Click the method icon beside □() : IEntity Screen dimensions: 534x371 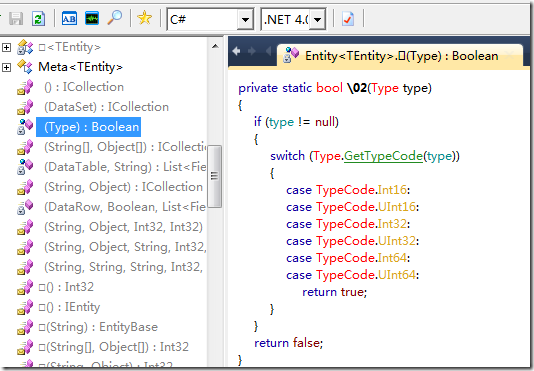click(x=25, y=307)
